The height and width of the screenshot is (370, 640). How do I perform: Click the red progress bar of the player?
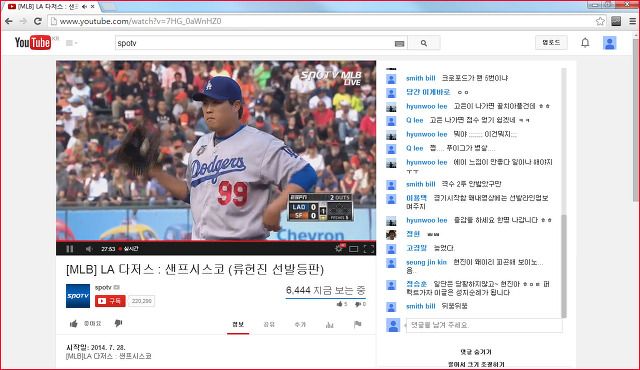[x=216, y=241]
